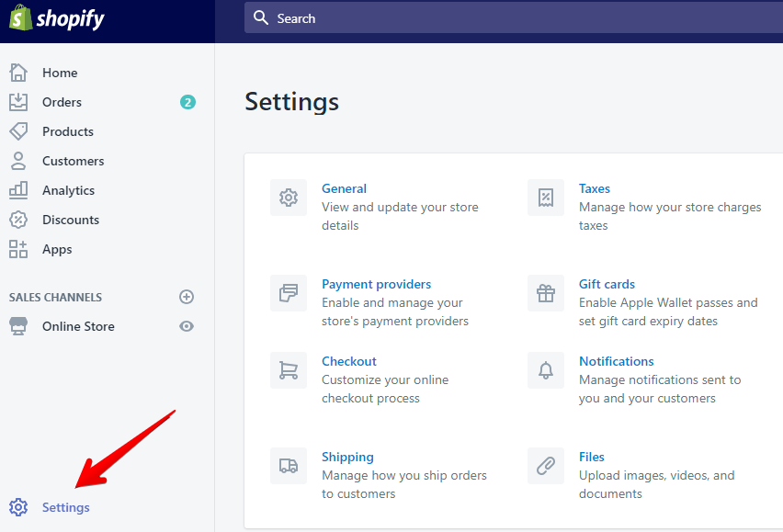Image resolution: width=783 pixels, height=532 pixels.
Task: Click the Checkout cart icon
Action: pos(289,370)
